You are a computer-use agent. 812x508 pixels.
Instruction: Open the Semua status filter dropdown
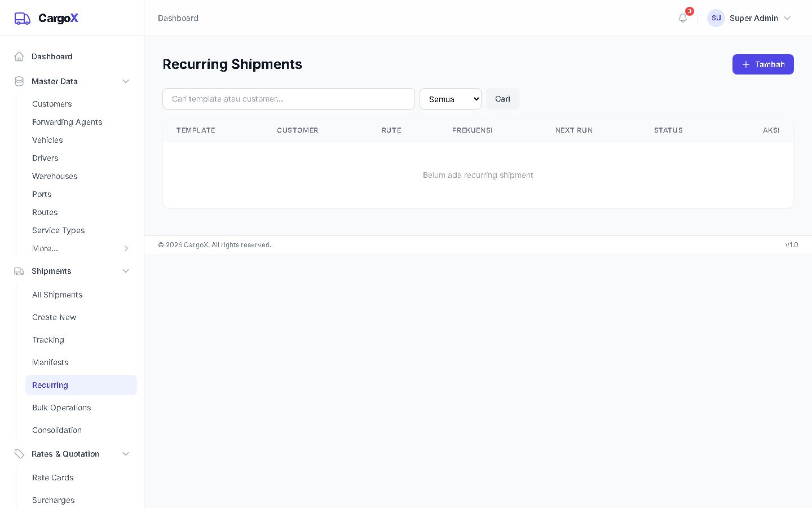(x=451, y=99)
